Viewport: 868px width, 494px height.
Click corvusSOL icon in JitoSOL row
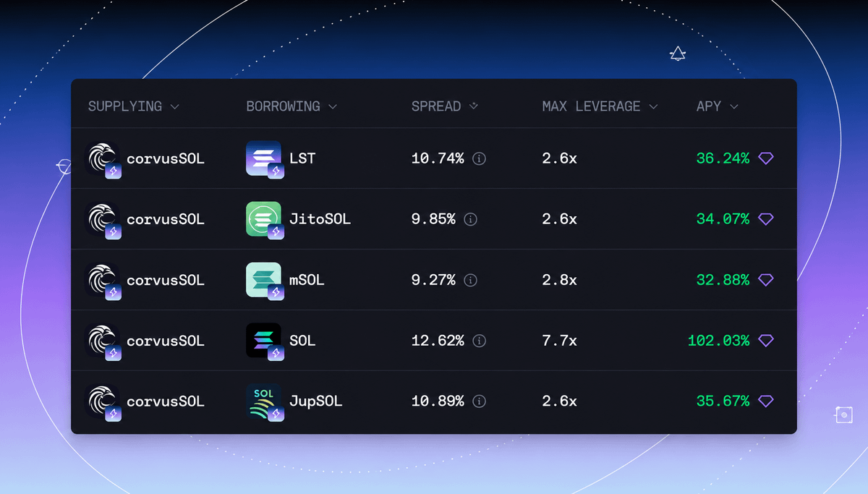pos(103,220)
